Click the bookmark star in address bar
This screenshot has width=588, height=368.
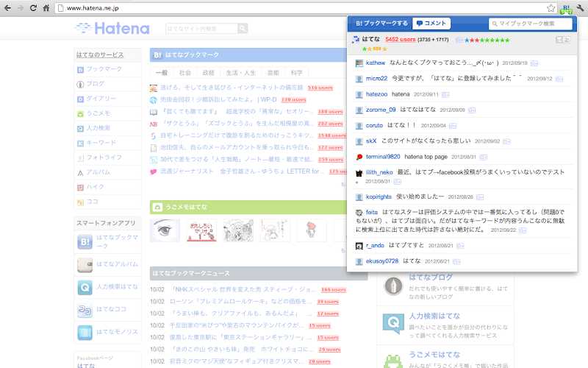point(551,8)
